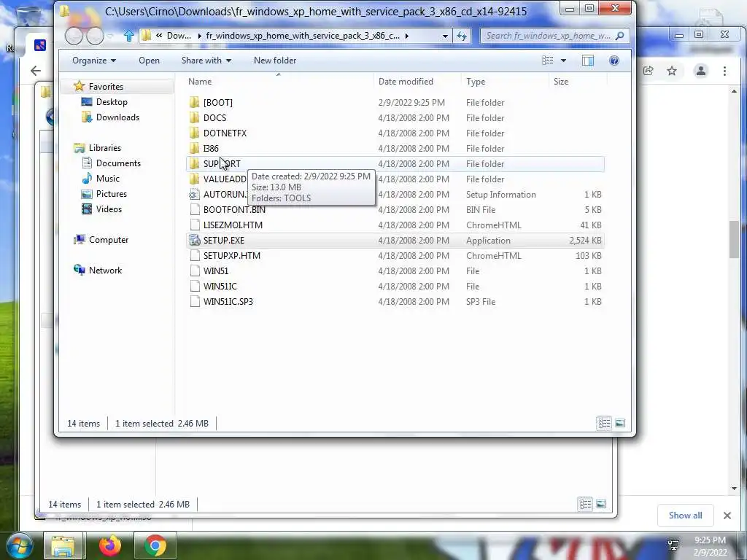747x560 pixels.
Task: Open recent pages dropdown beside nav buttons
Action: click(x=110, y=36)
